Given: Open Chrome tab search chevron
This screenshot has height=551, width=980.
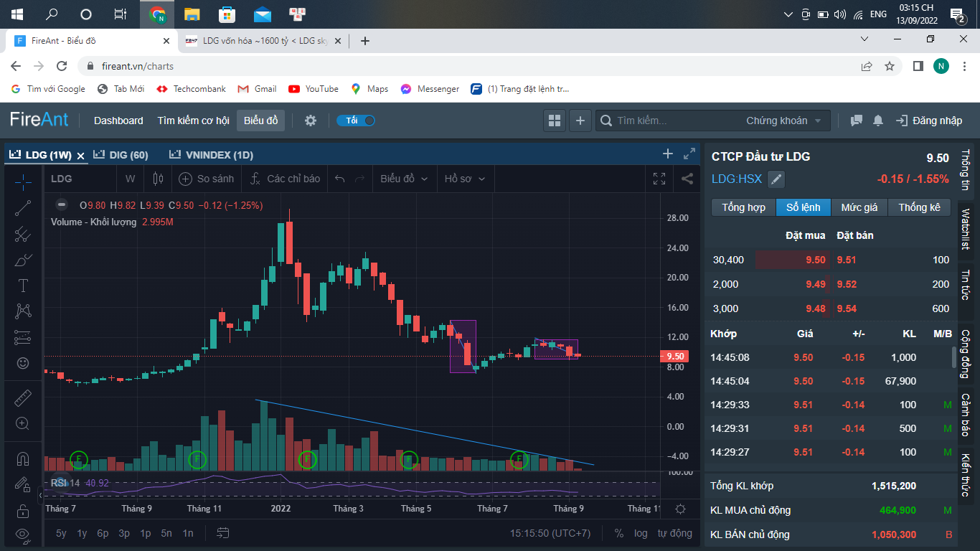Looking at the screenshot, I should (864, 39).
